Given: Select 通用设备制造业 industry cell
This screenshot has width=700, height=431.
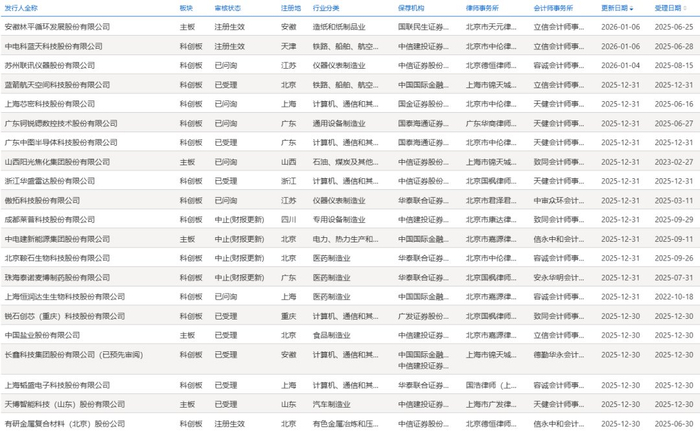Looking at the screenshot, I should [339, 124].
